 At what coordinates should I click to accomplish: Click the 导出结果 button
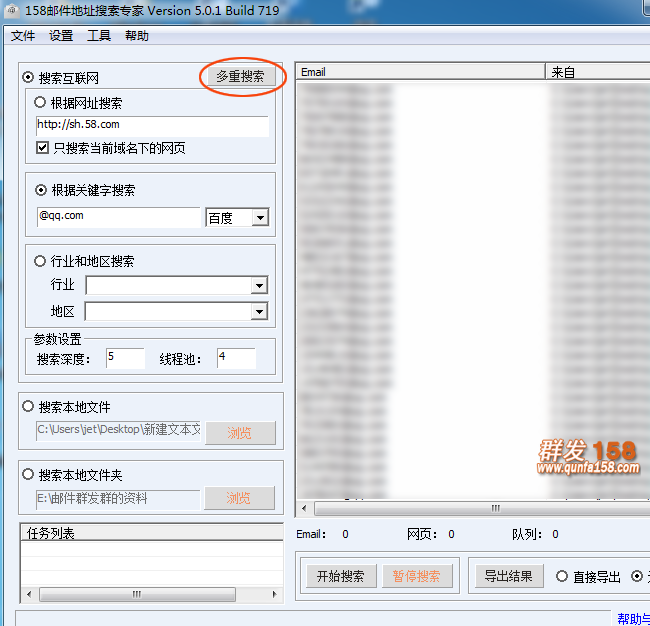click(509, 576)
